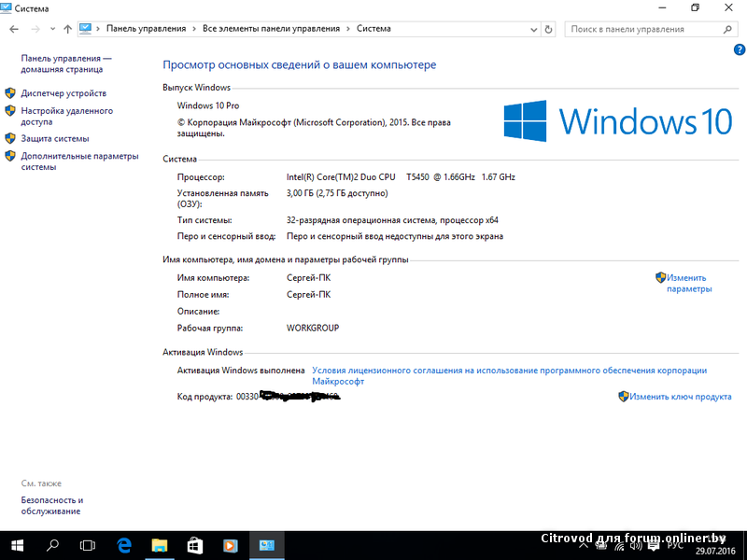Click 'Изменить ключ продукта' link

pos(681,397)
